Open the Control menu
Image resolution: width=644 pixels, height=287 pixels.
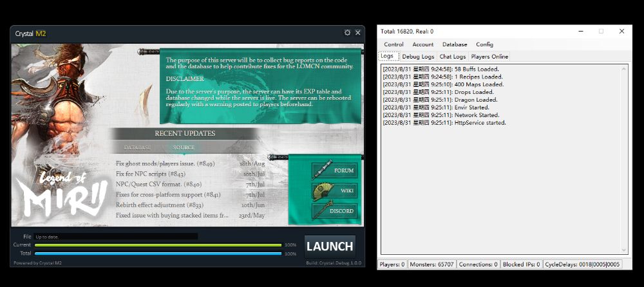click(393, 44)
